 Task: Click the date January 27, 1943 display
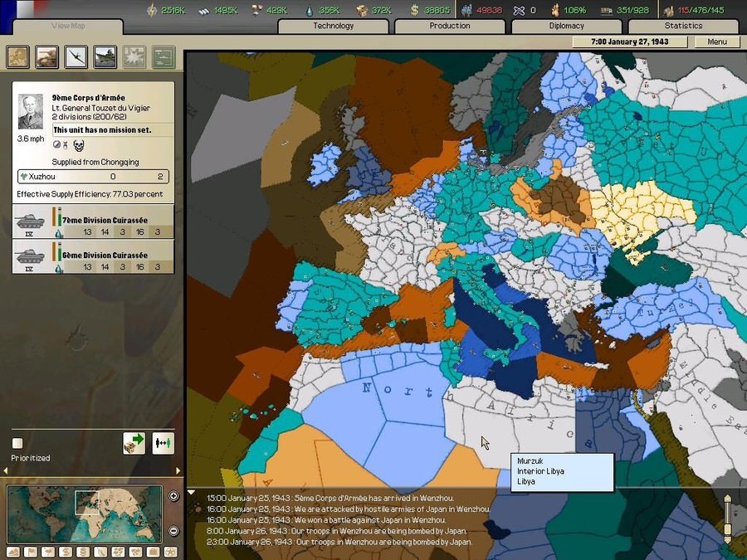[632, 41]
